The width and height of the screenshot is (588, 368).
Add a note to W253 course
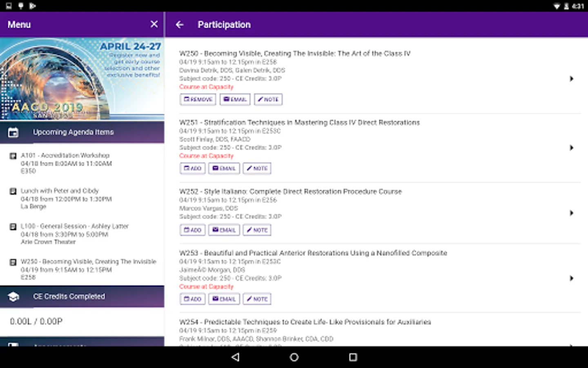[257, 299]
